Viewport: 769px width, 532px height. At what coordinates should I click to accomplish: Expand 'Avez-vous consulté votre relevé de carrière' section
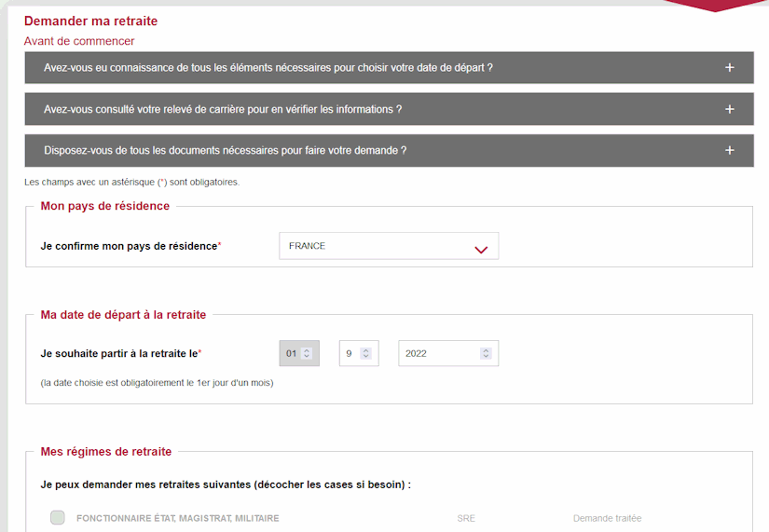coord(223,109)
